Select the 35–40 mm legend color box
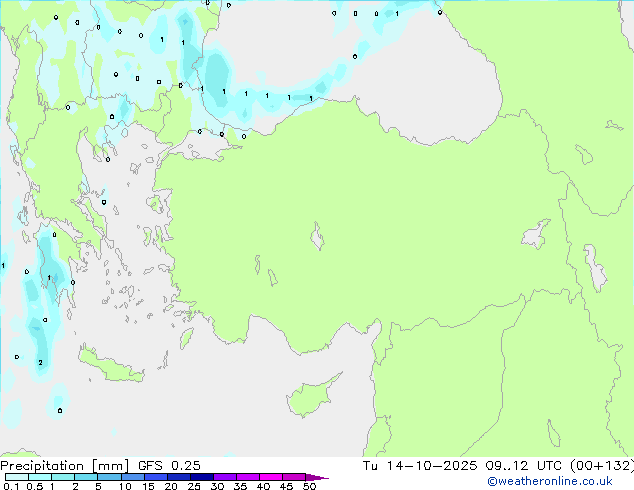This screenshot has height=490, width=634. [248, 477]
